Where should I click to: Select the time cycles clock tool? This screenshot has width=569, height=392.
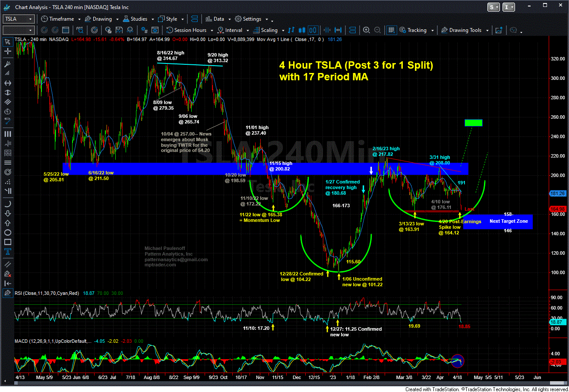click(7, 112)
